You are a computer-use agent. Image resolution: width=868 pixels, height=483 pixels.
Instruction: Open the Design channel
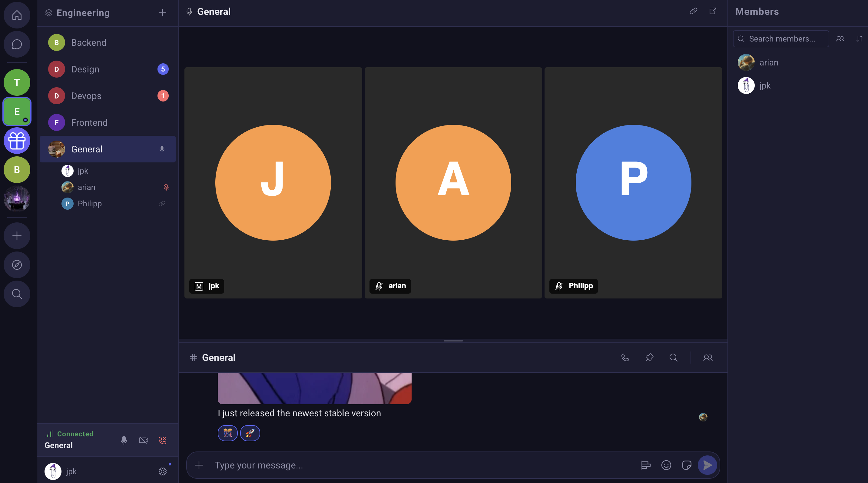pos(108,69)
